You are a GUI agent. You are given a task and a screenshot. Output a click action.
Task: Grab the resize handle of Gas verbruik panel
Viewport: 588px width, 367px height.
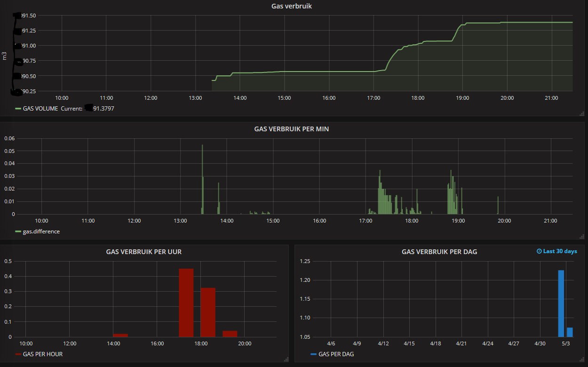pos(582,113)
